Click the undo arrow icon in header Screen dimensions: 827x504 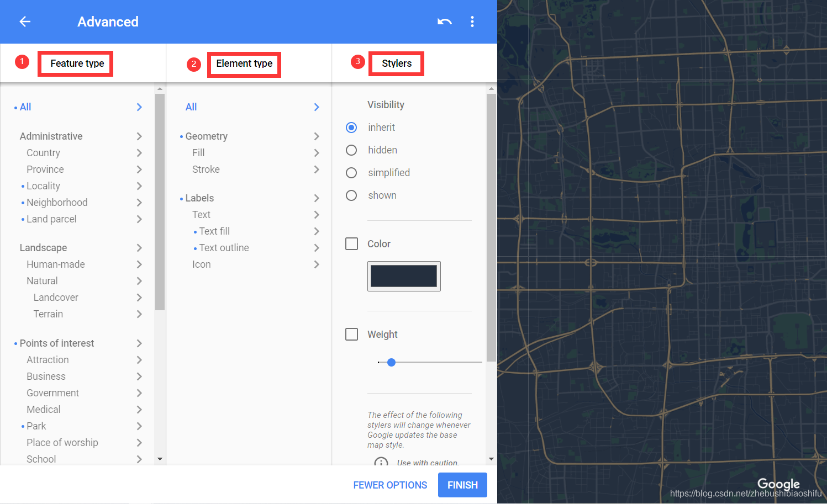tap(445, 22)
